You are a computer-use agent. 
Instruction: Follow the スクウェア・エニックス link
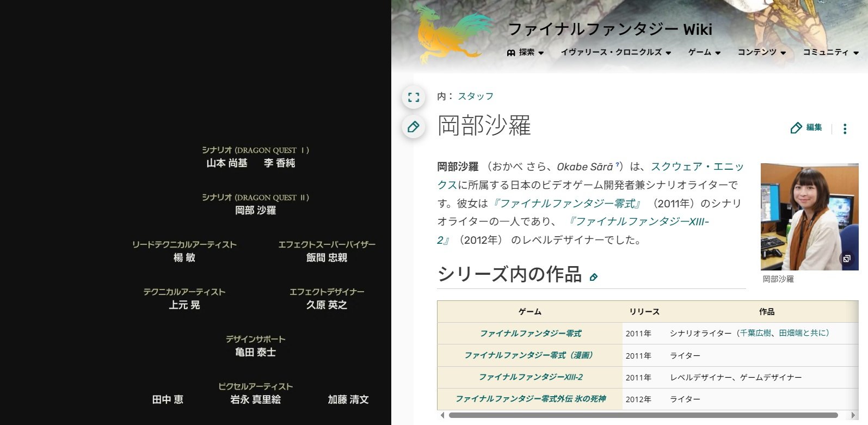pos(697,167)
